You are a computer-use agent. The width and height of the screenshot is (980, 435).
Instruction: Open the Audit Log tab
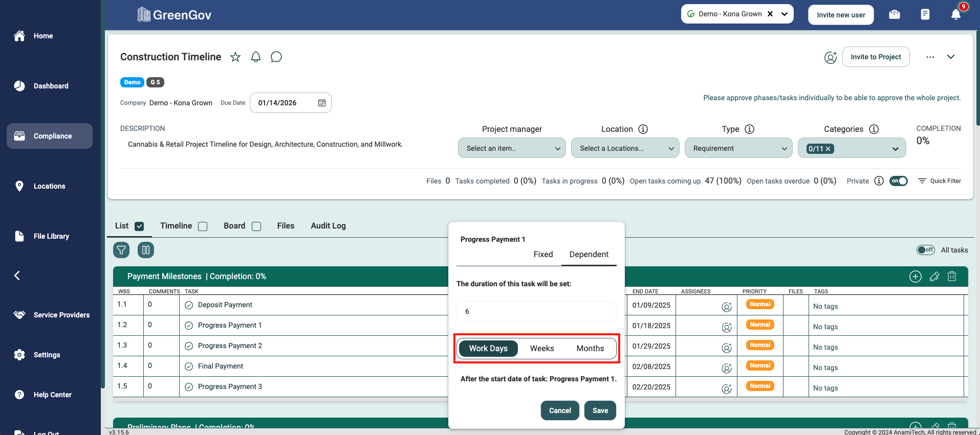tap(328, 226)
